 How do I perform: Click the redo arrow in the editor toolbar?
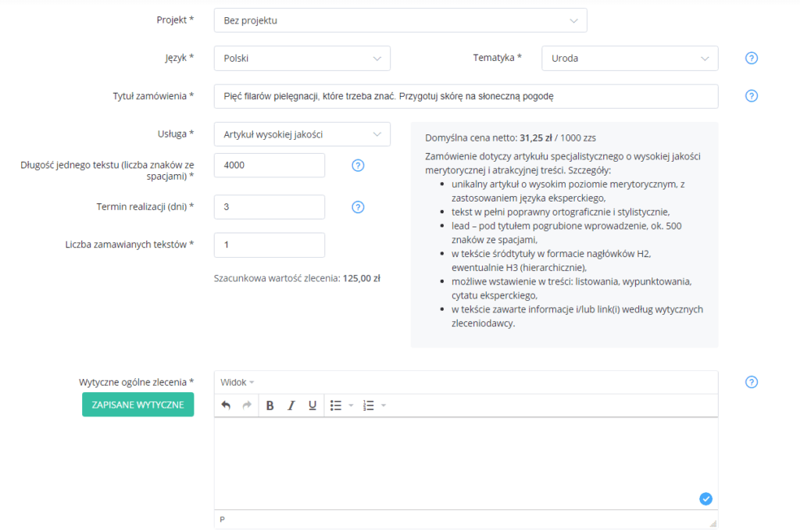247,405
